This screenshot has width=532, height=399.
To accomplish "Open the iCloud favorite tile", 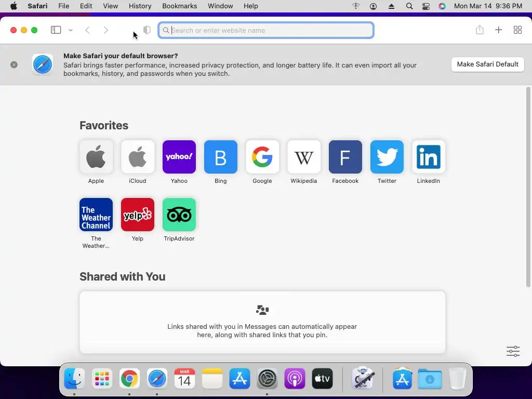I will tap(137, 157).
